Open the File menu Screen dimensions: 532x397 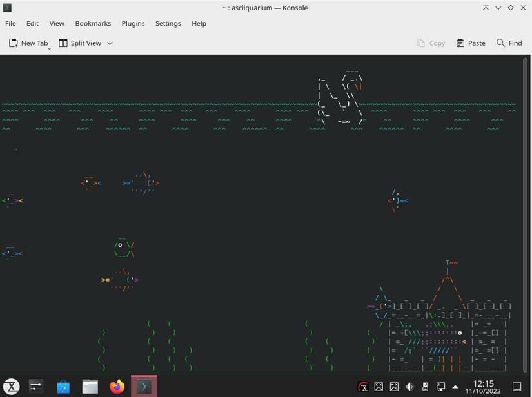[x=10, y=23]
